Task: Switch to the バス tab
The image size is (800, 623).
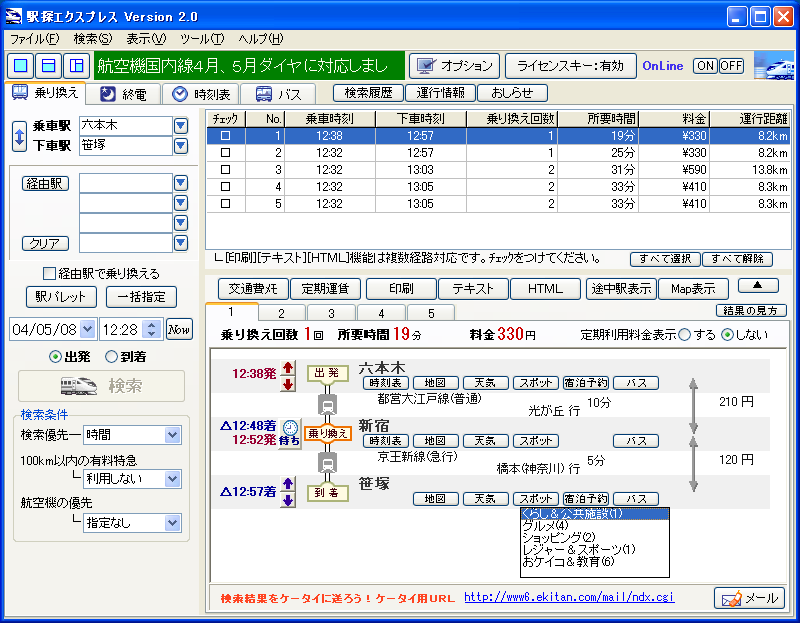Action: [278, 94]
